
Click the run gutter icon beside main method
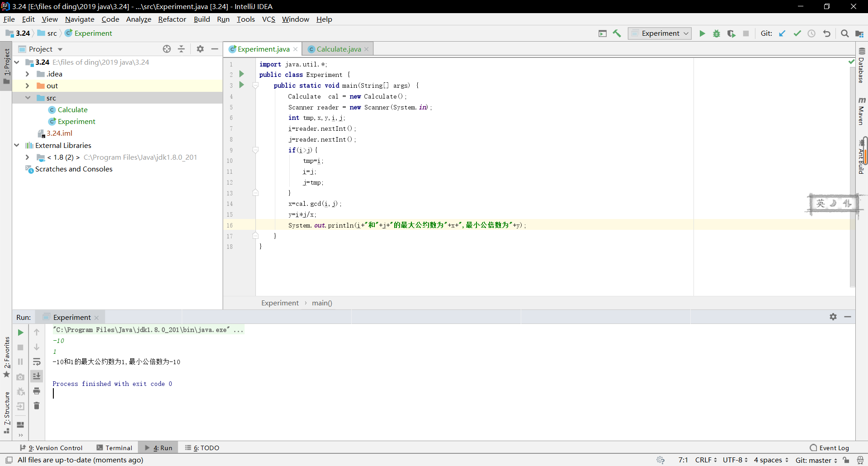(241, 85)
